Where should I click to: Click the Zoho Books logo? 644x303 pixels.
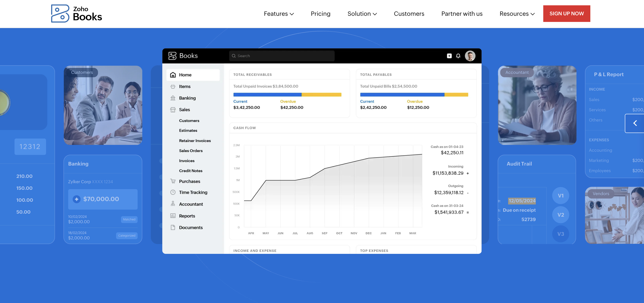[x=76, y=13]
